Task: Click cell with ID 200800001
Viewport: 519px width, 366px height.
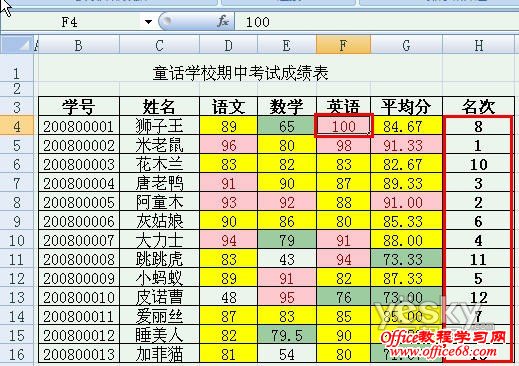Action: point(79,125)
